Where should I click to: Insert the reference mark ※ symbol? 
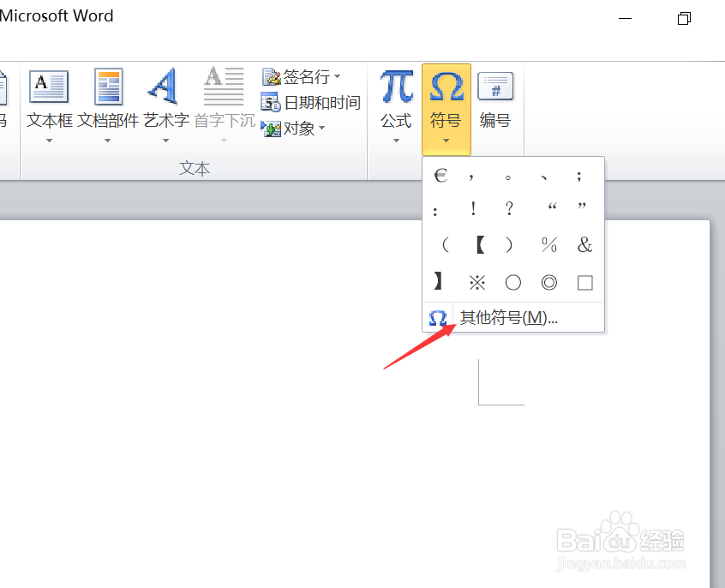(x=477, y=282)
